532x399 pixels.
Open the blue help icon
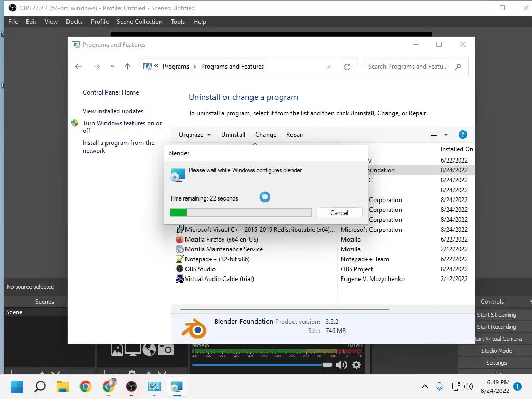click(x=463, y=135)
